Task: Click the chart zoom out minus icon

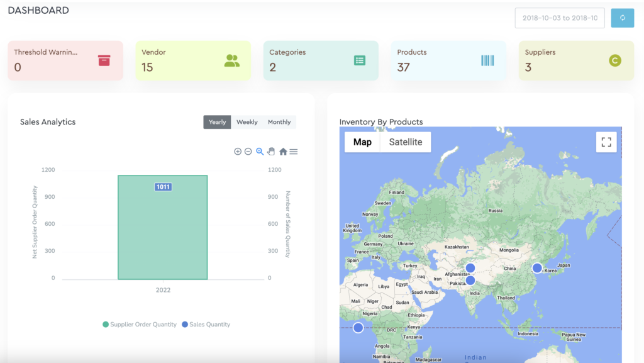Action: pos(248,152)
